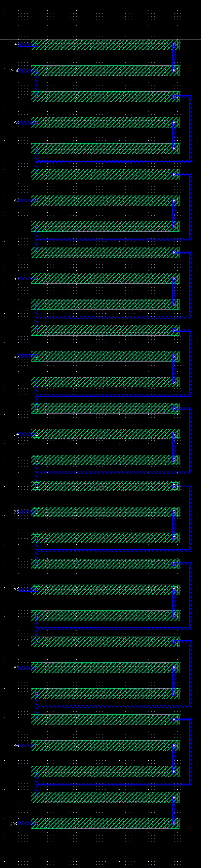Select the green resistor body in the B9 row

(x=105, y=45)
